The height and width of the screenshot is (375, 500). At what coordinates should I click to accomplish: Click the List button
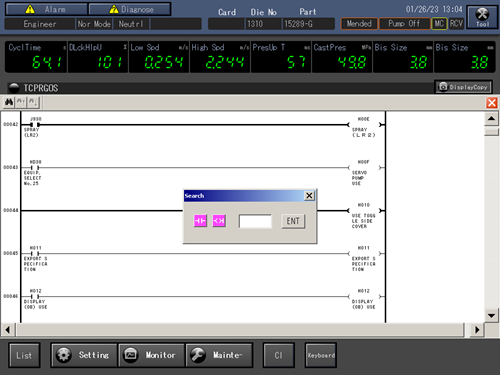click(x=24, y=355)
